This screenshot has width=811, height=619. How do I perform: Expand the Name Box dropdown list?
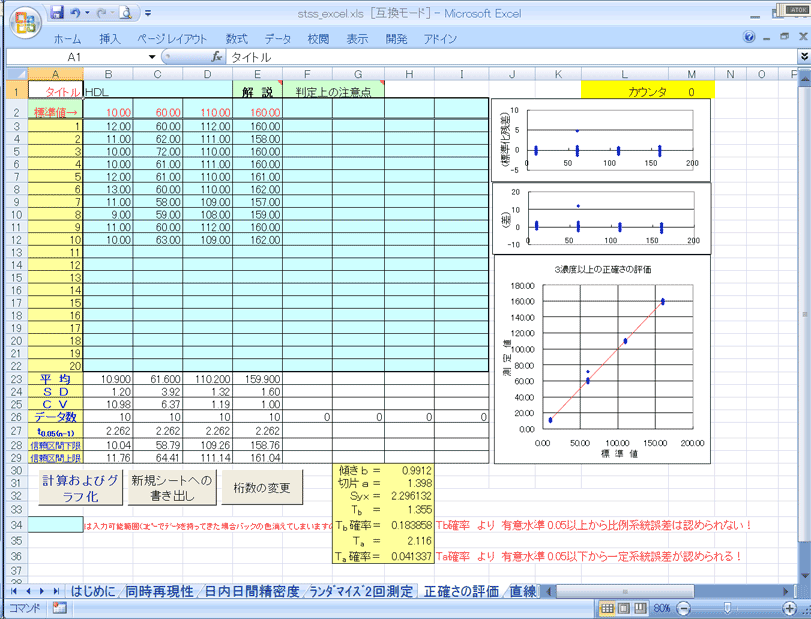click(152, 57)
